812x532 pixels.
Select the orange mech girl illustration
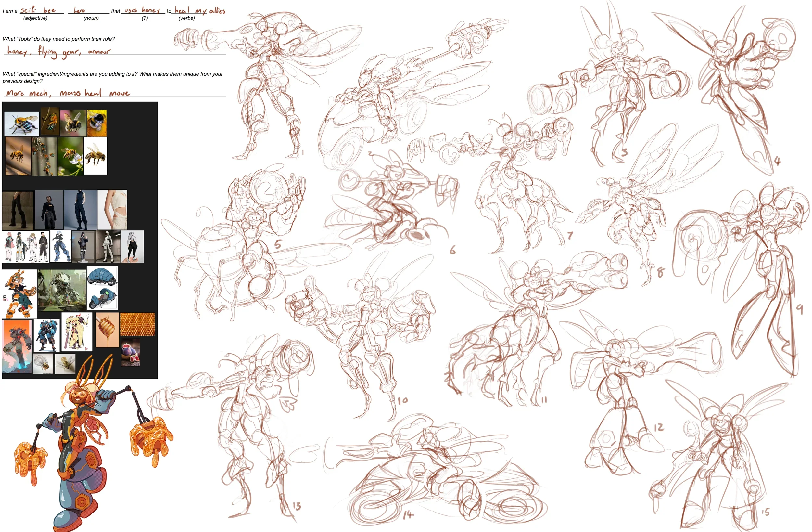coord(19,294)
